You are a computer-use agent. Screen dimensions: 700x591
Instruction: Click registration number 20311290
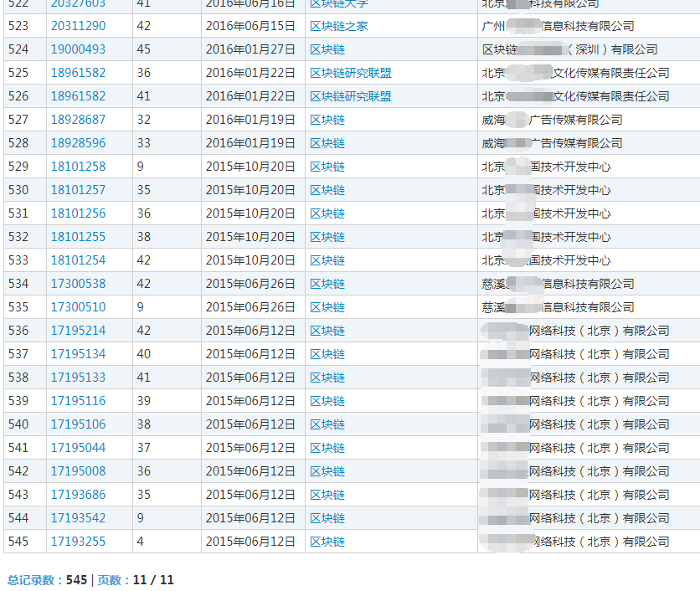[x=72, y=25]
